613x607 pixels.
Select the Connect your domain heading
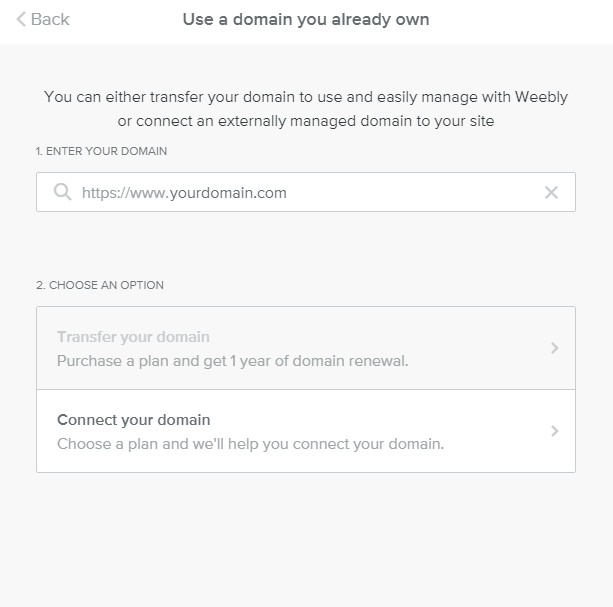133,420
